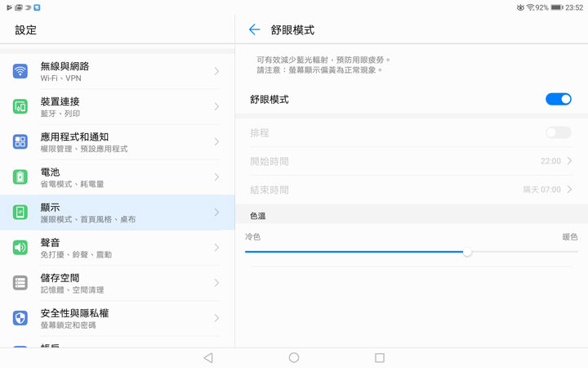Expand the 儲存空間 chevron
The image size is (588, 368).
tap(216, 283)
